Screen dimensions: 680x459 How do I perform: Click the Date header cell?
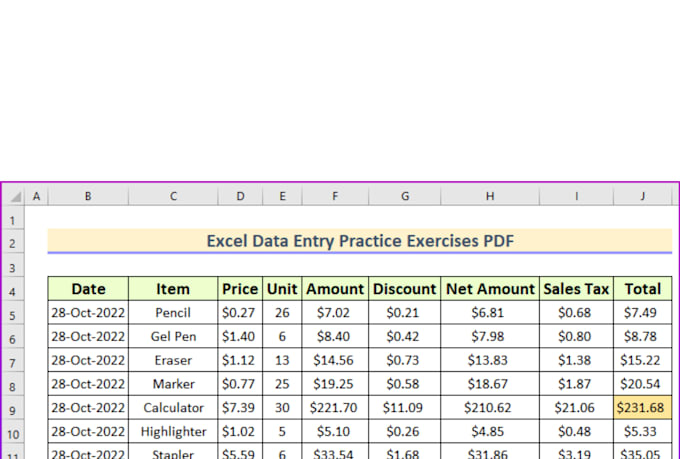pos(88,289)
